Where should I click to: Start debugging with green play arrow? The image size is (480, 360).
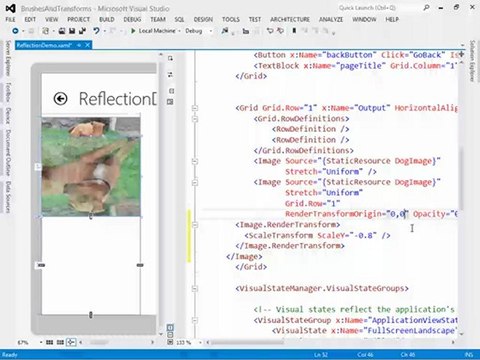coord(133,31)
